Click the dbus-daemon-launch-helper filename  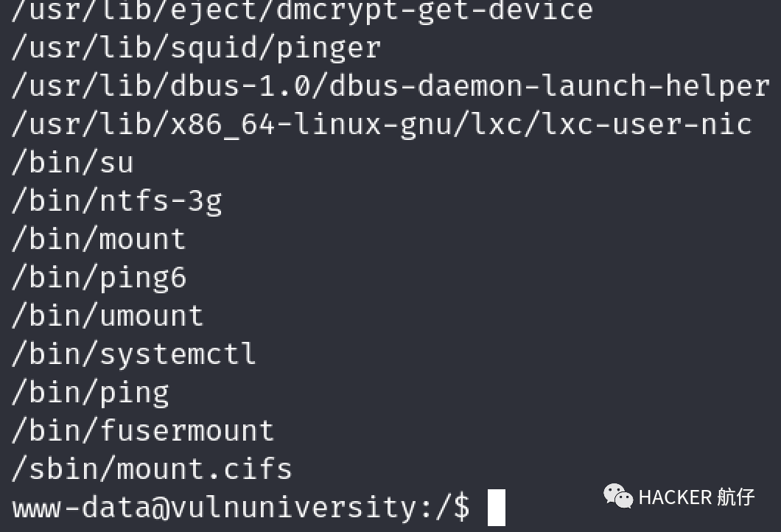[x=550, y=86]
